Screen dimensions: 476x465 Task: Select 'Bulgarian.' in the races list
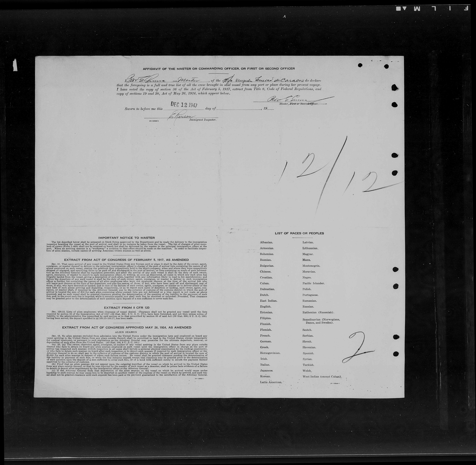pyautogui.click(x=267, y=266)
